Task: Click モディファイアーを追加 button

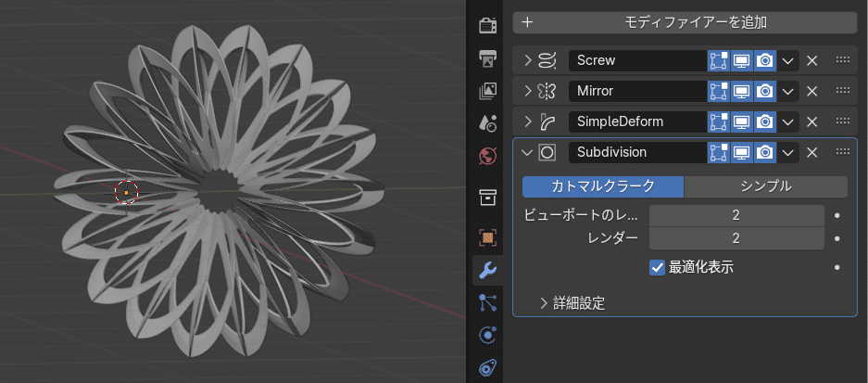Action: point(685,23)
